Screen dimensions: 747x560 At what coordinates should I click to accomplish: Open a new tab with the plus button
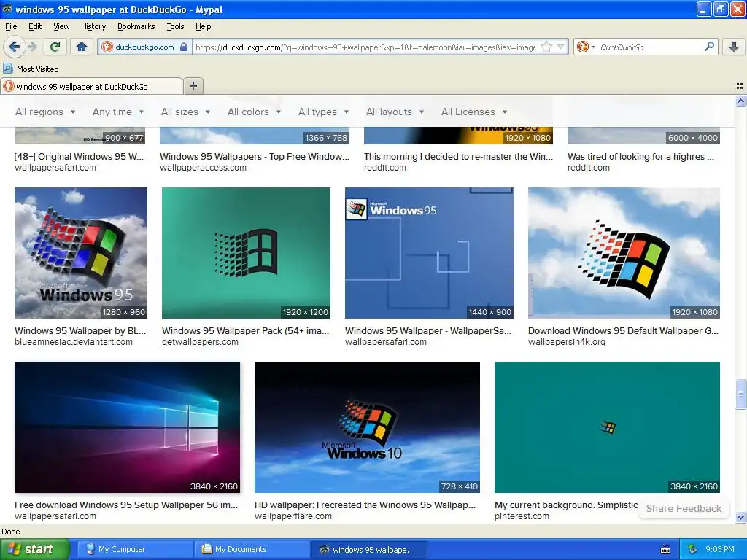pos(193,86)
